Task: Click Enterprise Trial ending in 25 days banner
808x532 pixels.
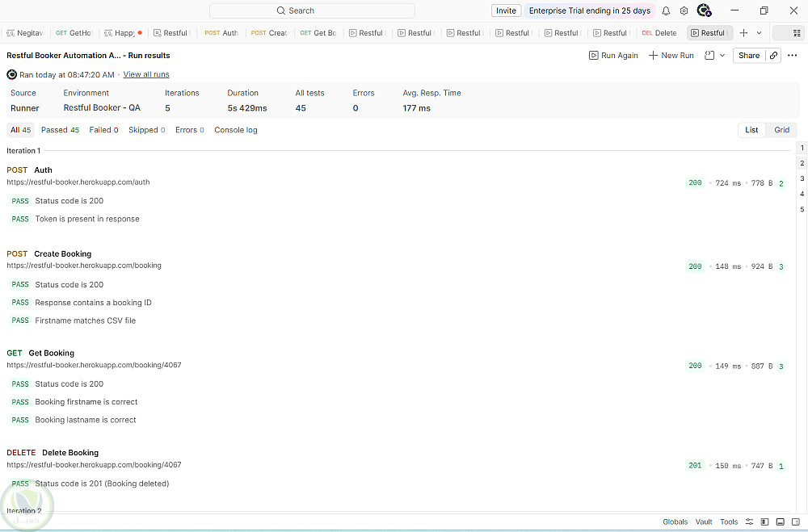Action: (x=590, y=10)
